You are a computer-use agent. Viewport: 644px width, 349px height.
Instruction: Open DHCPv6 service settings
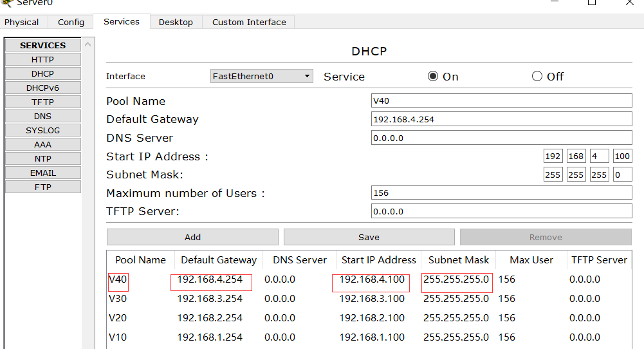tap(42, 88)
